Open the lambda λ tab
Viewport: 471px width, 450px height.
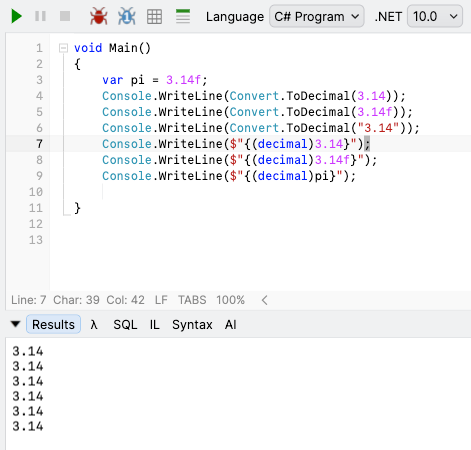coord(94,324)
